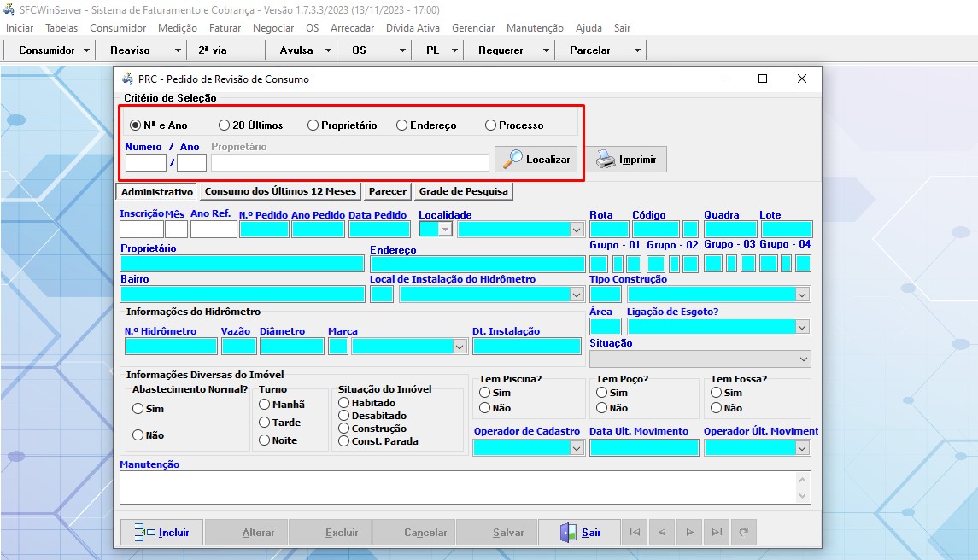Open the Grade de Pesquisa tab
The image size is (978, 560).
[463, 191]
